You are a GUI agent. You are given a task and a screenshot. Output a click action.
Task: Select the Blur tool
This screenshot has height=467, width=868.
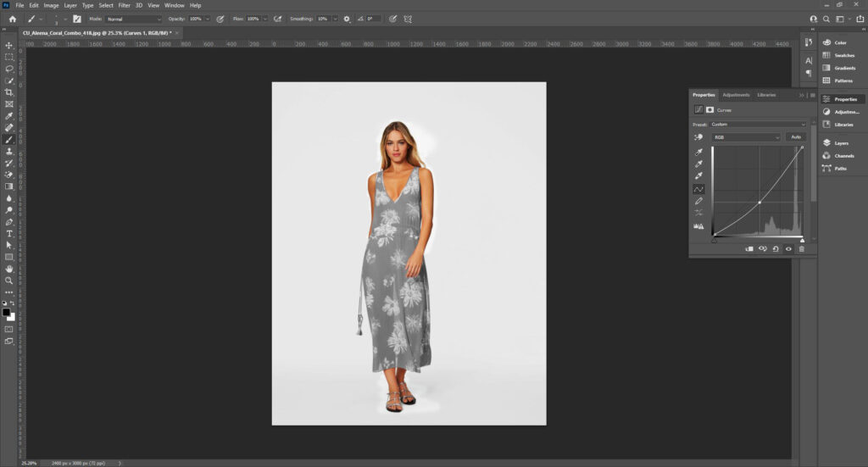click(x=8, y=198)
